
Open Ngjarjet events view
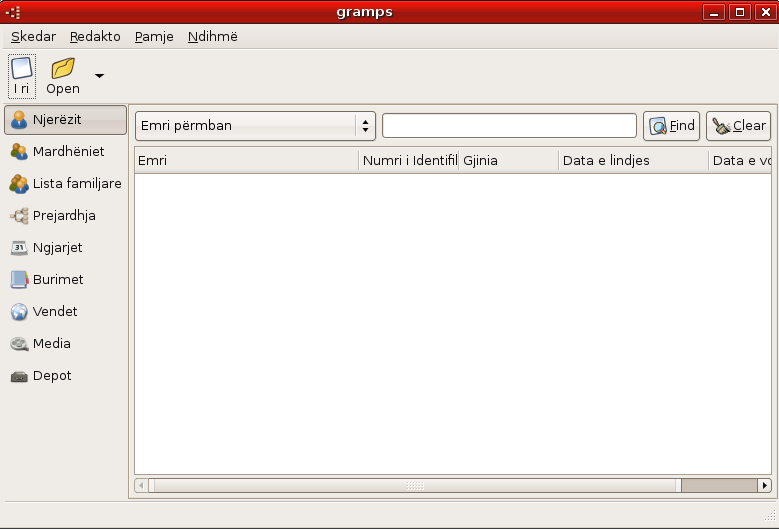[x=66, y=247]
